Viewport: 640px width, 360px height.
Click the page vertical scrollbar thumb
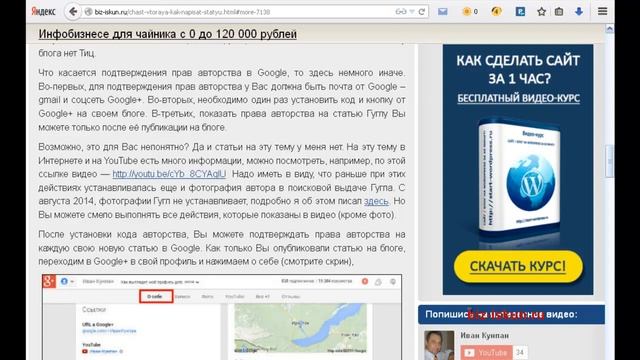(609, 161)
